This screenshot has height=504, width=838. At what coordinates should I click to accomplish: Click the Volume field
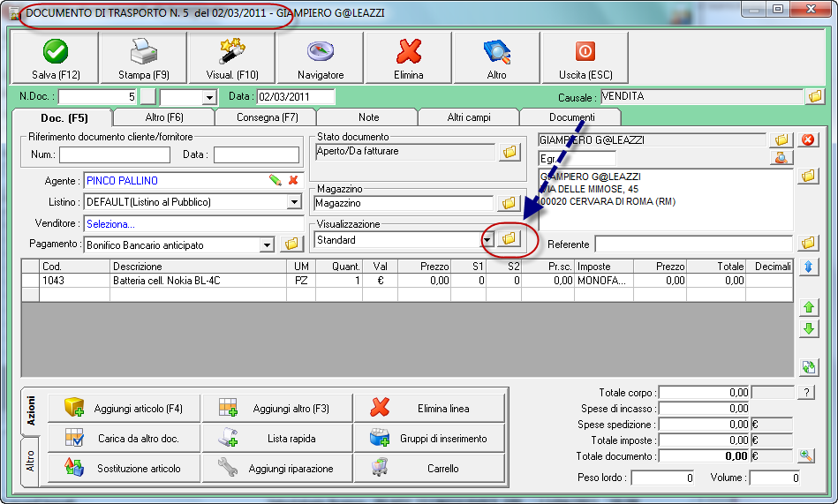775,478
